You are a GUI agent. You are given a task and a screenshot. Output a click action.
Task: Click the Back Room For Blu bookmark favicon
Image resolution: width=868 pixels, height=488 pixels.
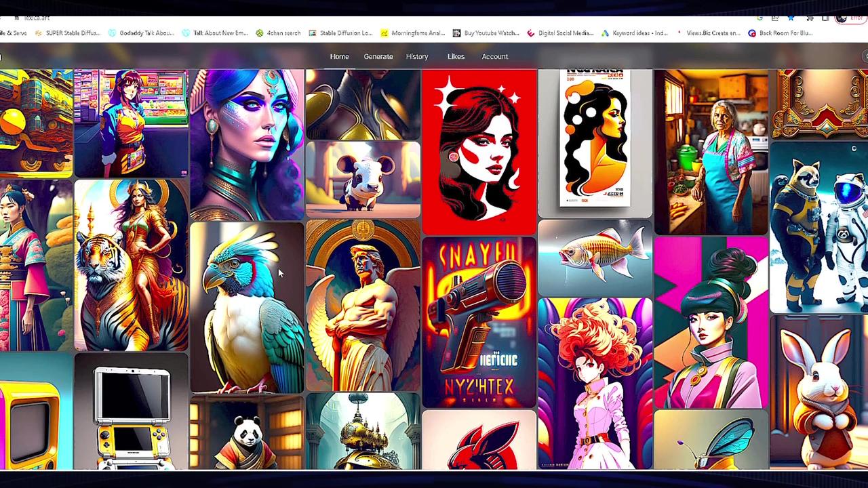pos(751,33)
